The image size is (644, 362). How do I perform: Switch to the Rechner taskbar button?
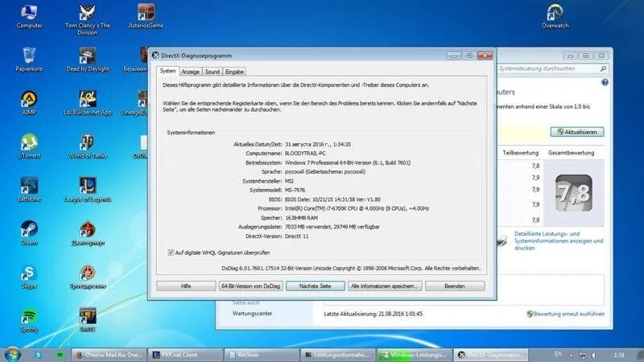point(261,355)
